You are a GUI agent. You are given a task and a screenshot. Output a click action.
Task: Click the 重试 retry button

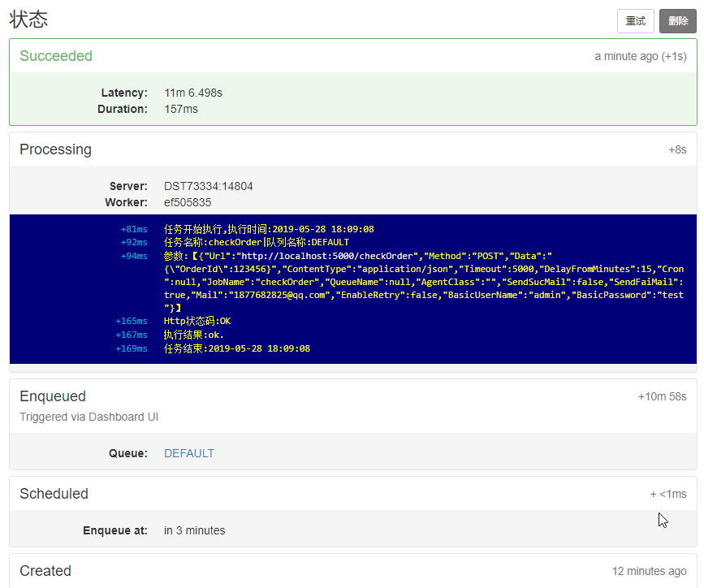636,21
